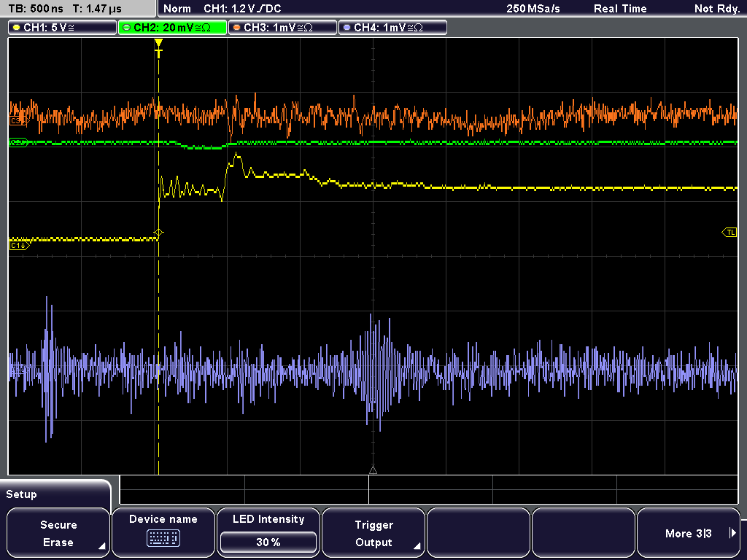747x560 pixels.
Task: Click the yellow dot on the CH1 tab
Action: tap(17, 28)
